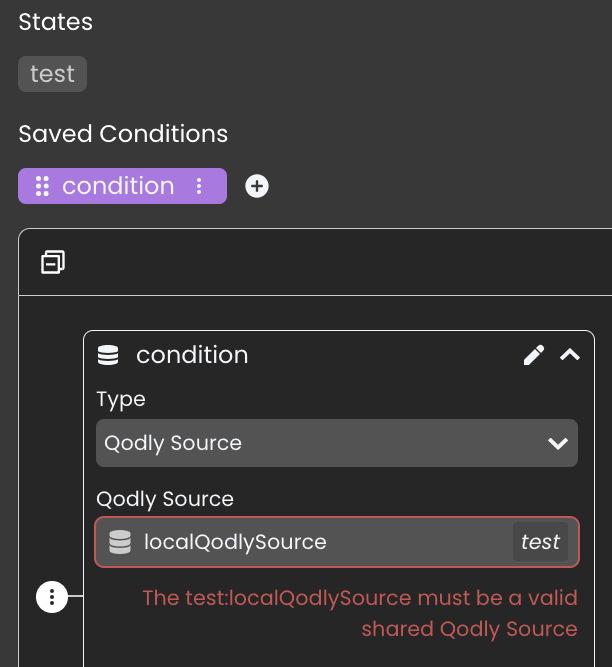Screen dimensions: 612x667
Task: Open the three-dot menu on condition chip
Action: (199, 186)
